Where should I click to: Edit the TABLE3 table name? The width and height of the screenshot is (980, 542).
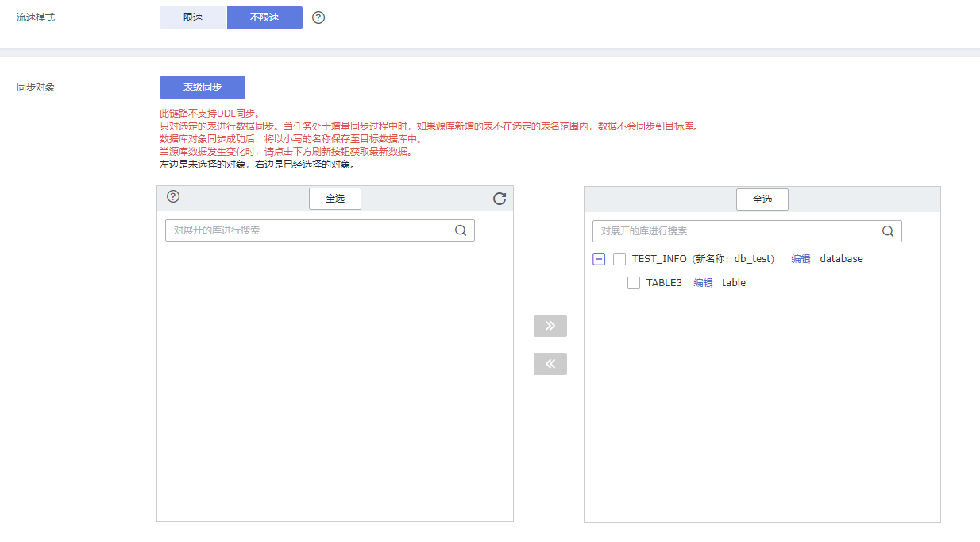click(x=703, y=283)
